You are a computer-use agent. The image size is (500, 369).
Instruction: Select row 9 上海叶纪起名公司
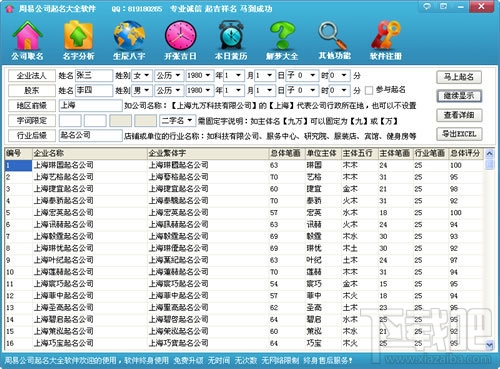coord(244,260)
